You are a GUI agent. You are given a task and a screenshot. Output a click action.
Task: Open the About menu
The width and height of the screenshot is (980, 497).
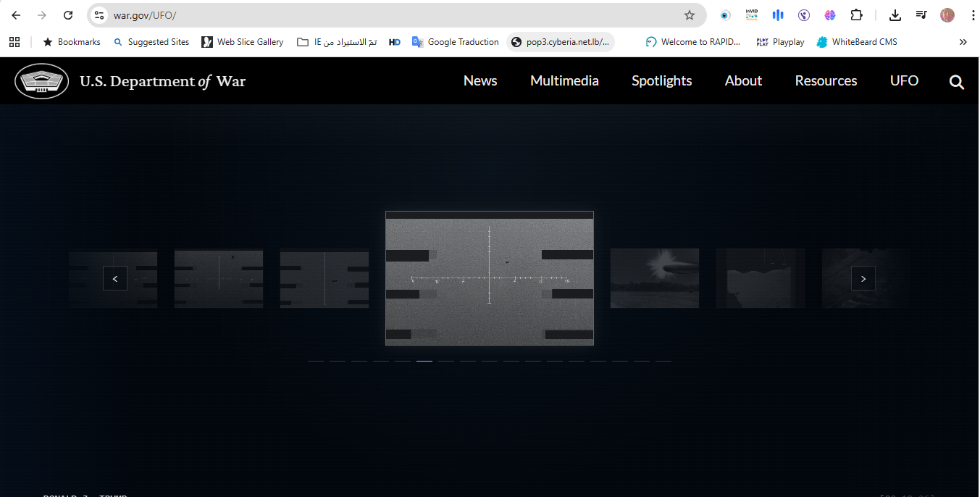click(x=743, y=81)
